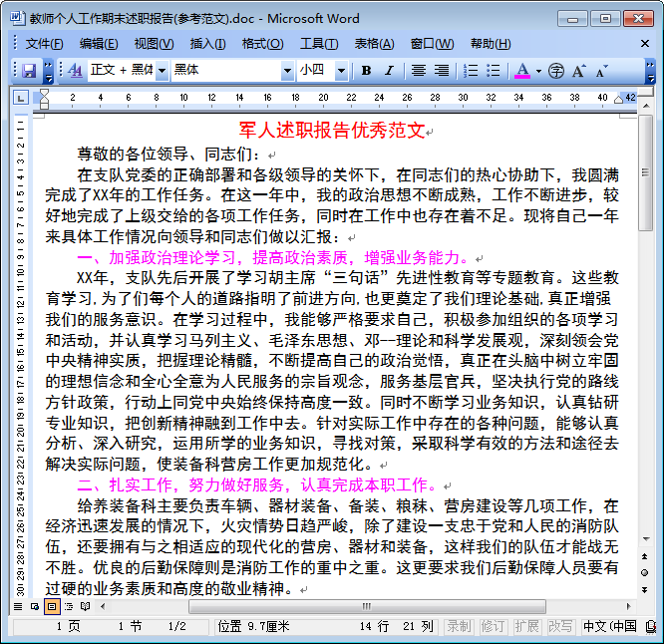Toggle 修订 track changes in status bar
664x644 pixels.
(493, 626)
